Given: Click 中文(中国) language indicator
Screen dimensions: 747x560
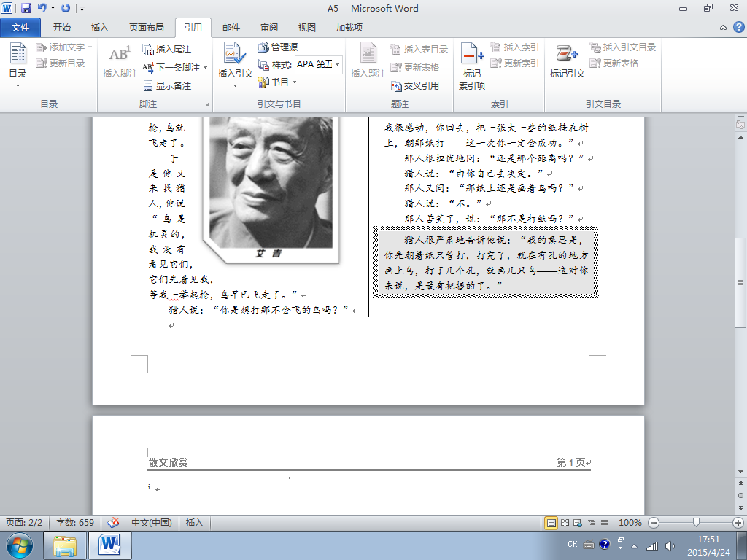Looking at the screenshot, I should click(x=152, y=522).
